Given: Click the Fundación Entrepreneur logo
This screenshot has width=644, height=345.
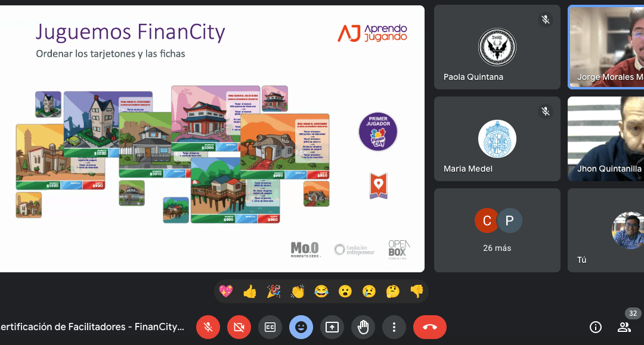Looking at the screenshot, I should [354, 250].
